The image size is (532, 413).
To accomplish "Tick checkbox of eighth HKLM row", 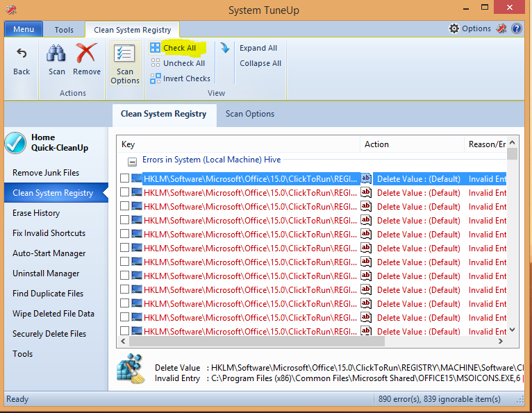I will [124, 276].
